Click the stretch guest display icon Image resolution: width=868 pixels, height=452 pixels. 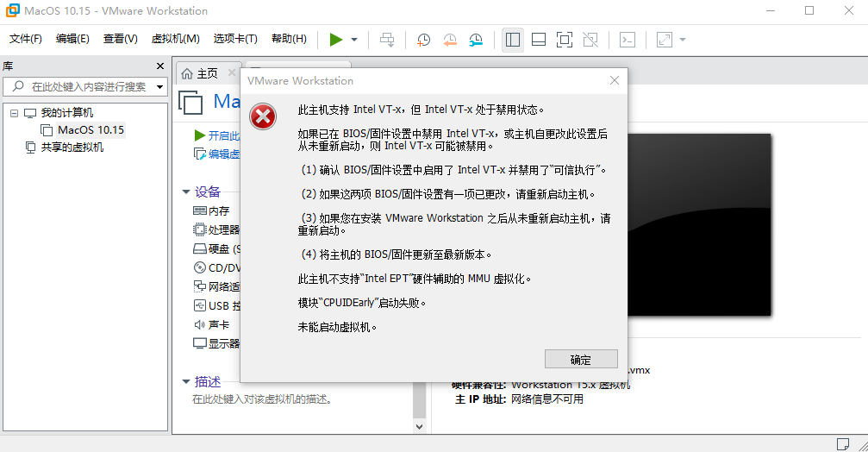(665, 40)
